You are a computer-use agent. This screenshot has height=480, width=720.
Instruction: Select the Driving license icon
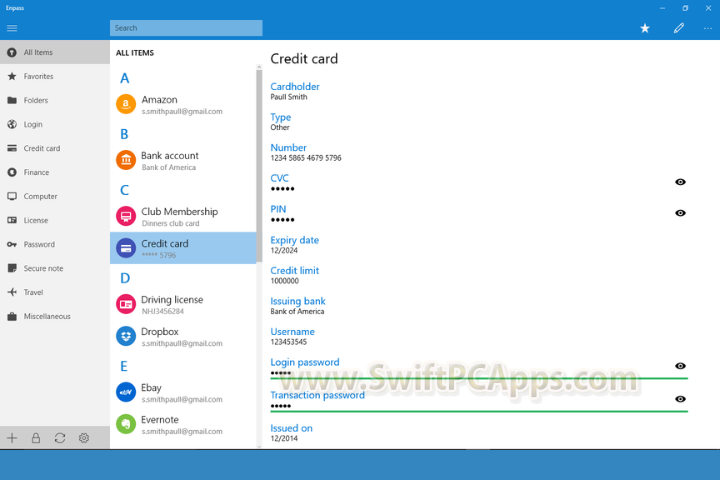tap(126, 305)
